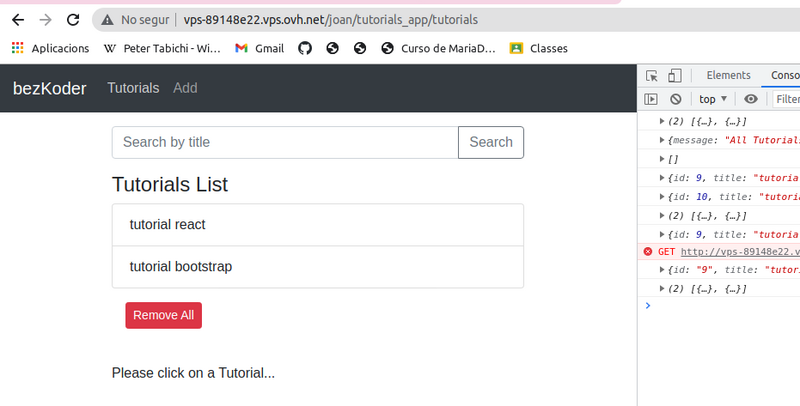Expand the object with message "All Tutorials"

tap(661, 140)
